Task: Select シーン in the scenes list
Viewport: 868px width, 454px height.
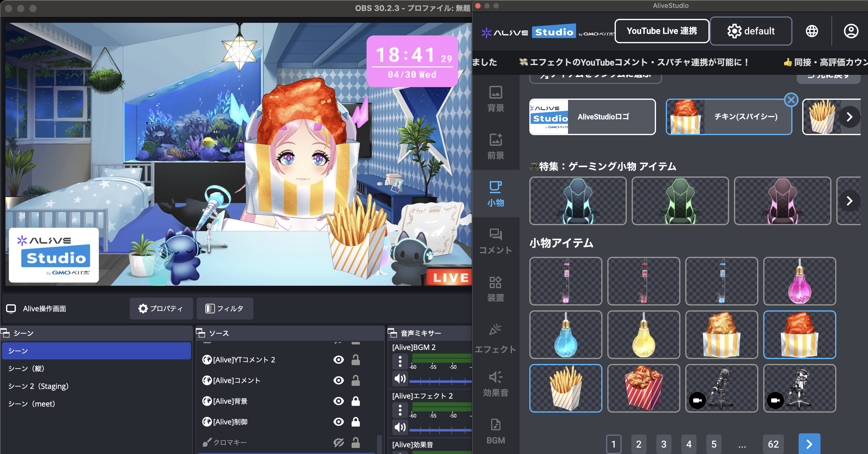Action: (x=96, y=351)
